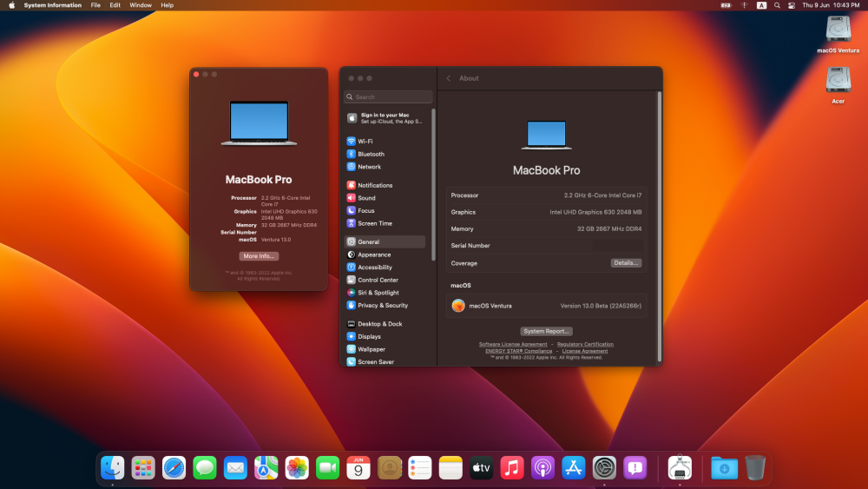This screenshot has height=489, width=868.
Task: Open Finder from the Dock
Action: (x=112, y=468)
